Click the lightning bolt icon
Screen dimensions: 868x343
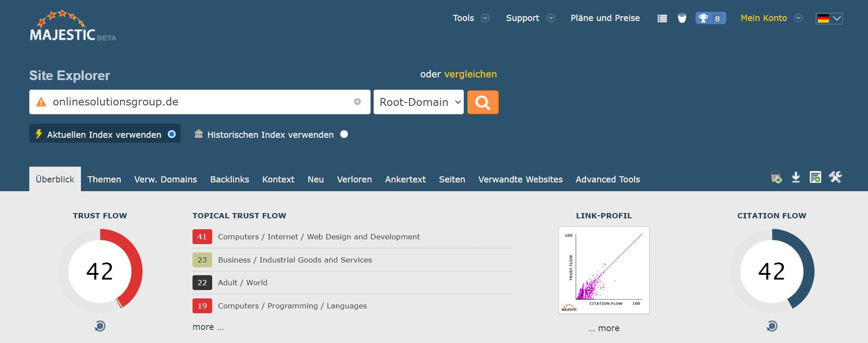click(38, 134)
